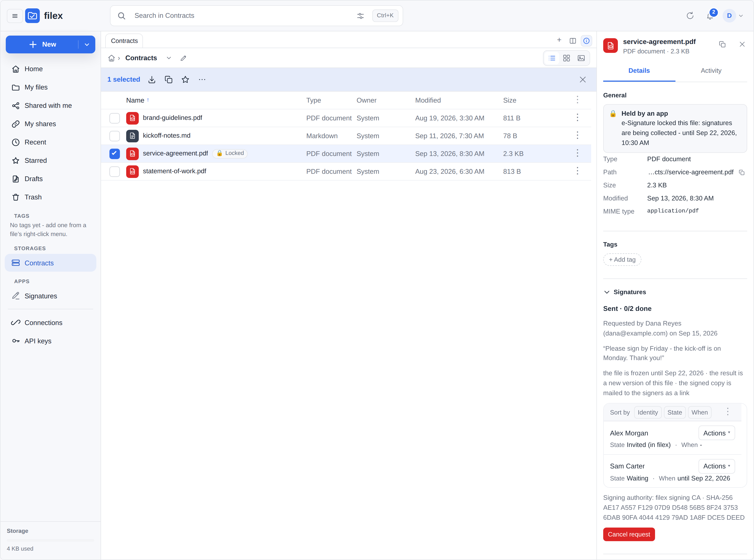Sort the file list by Name column
754x560 pixels.
click(137, 100)
